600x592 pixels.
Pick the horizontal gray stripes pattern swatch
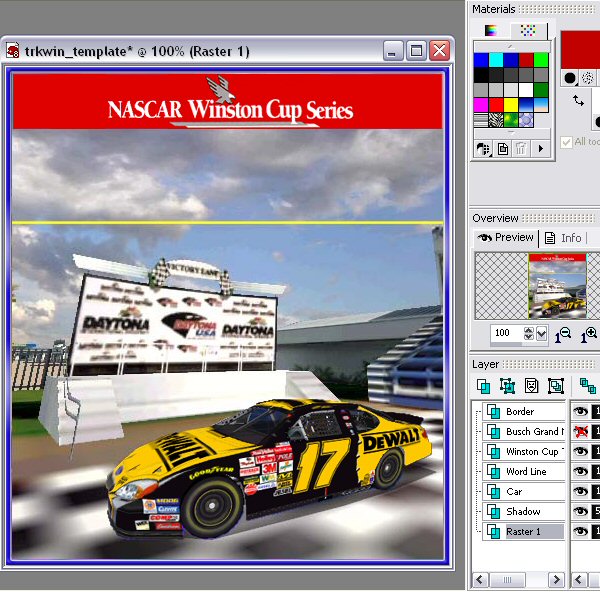481,120
